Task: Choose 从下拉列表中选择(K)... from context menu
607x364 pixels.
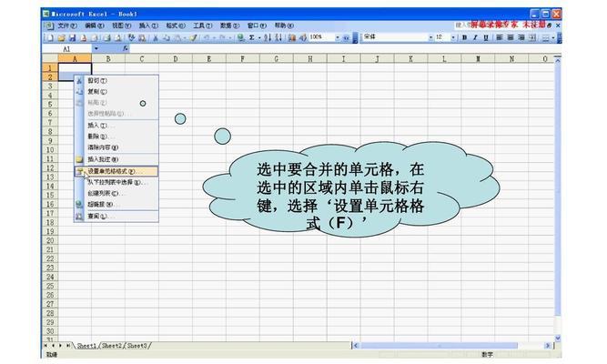Action: pos(116,182)
